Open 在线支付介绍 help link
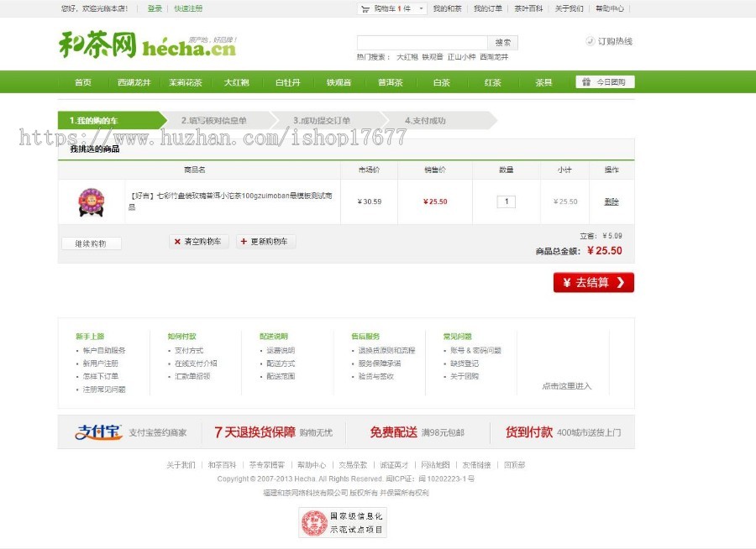The height and width of the screenshot is (549, 756). pyautogui.click(x=196, y=363)
